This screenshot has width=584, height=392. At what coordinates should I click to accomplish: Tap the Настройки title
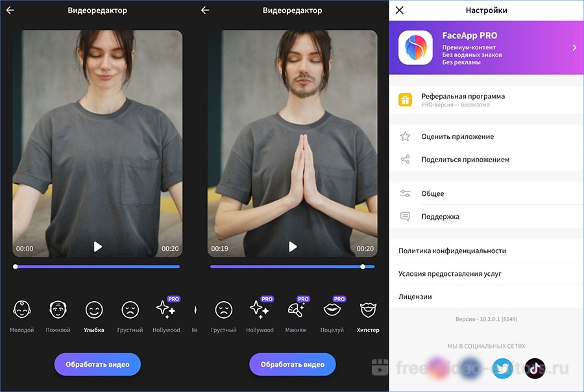tap(487, 10)
